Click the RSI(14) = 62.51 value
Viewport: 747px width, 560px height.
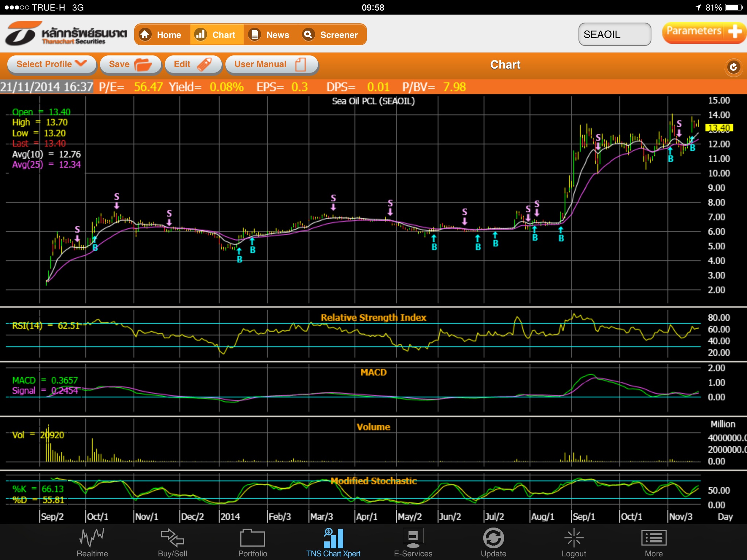[46, 326]
